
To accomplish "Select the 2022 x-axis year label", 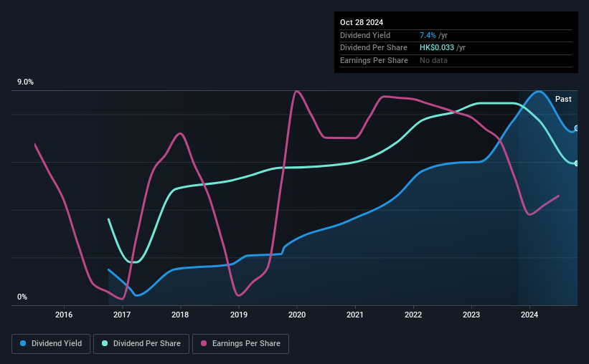I will [x=413, y=315].
